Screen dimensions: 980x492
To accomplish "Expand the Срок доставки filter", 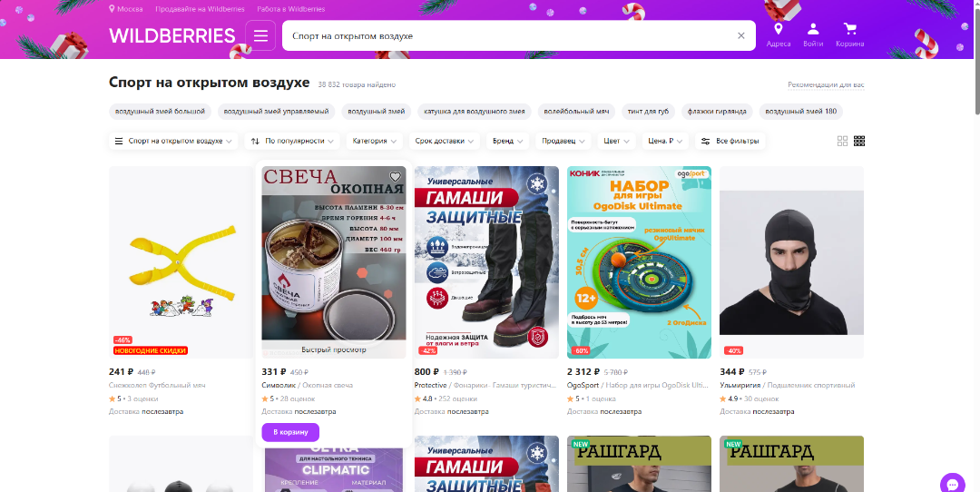I will point(445,142).
